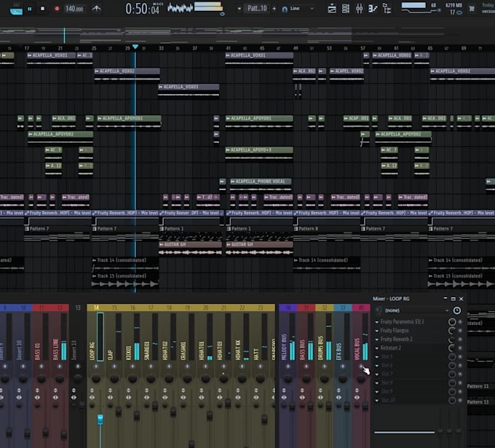
Task: Pause playback with the transport pause button
Action: [30, 9]
